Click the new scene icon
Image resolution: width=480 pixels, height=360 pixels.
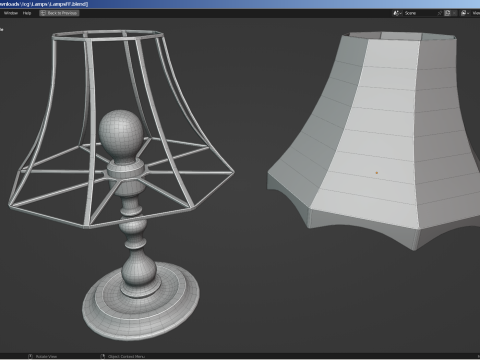447,13
